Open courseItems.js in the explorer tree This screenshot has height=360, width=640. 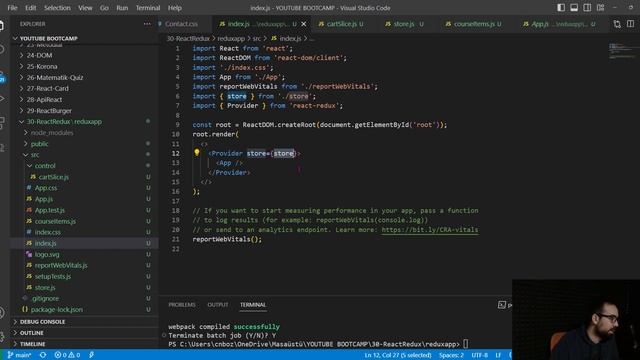(x=55, y=221)
